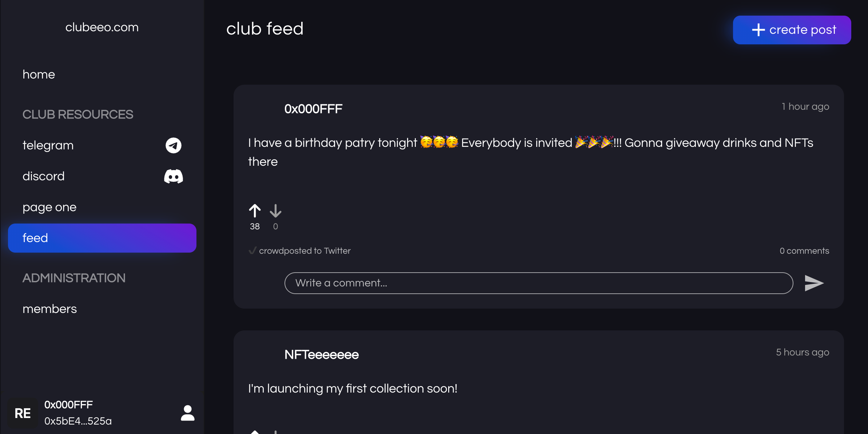Open the home menu item
The width and height of the screenshot is (868, 434).
pos(39,75)
